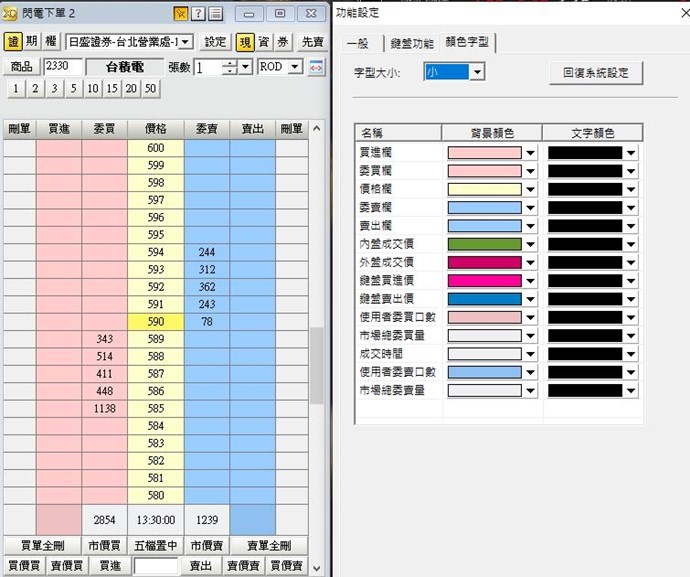
Task: Click the stock code input field 2330
Action: click(x=63, y=67)
